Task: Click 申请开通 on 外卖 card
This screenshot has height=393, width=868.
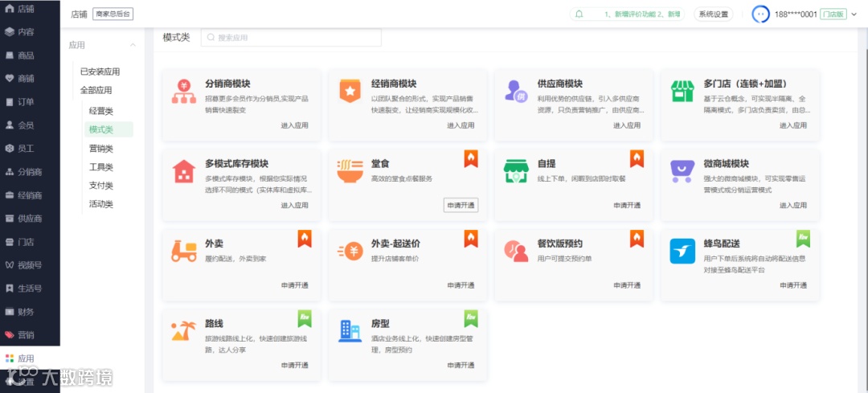Action: coord(294,285)
